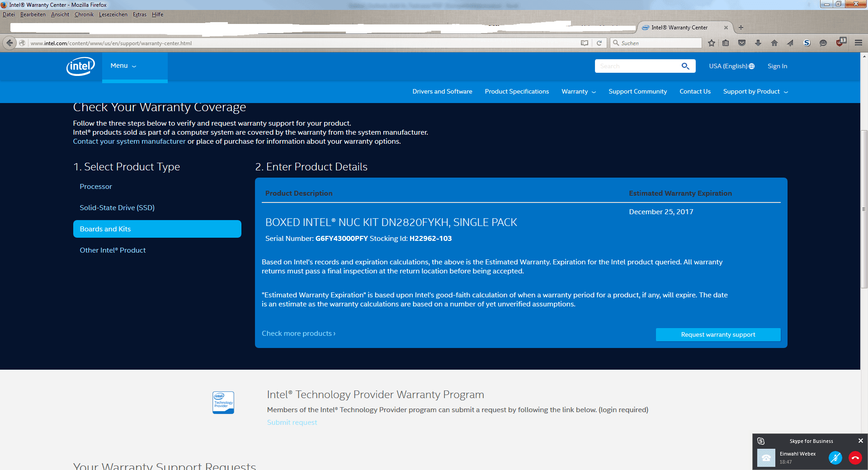The width and height of the screenshot is (868, 470).
Task: Open Contact Us link
Action: click(695, 92)
